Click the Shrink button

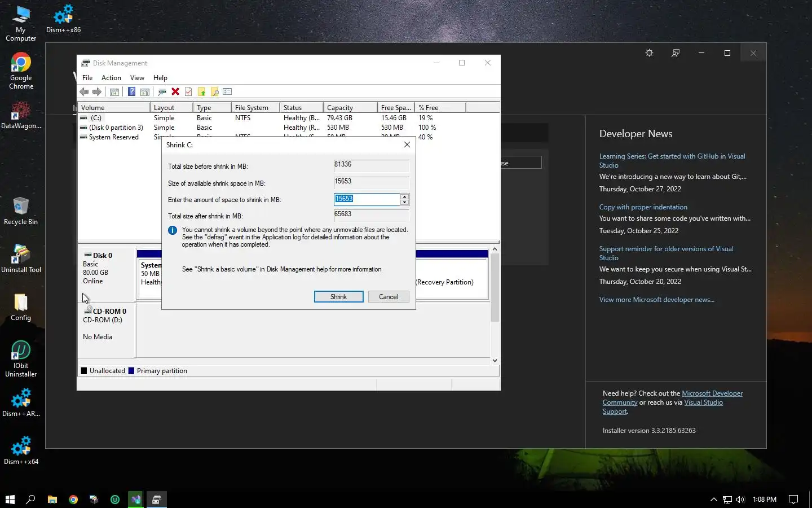(x=338, y=297)
